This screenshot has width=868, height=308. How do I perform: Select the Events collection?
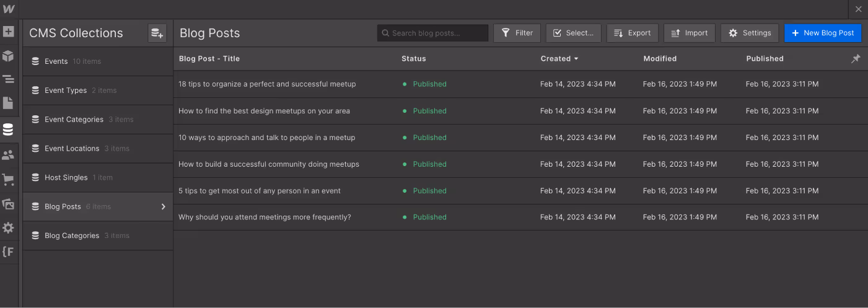click(x=56, y=61)
